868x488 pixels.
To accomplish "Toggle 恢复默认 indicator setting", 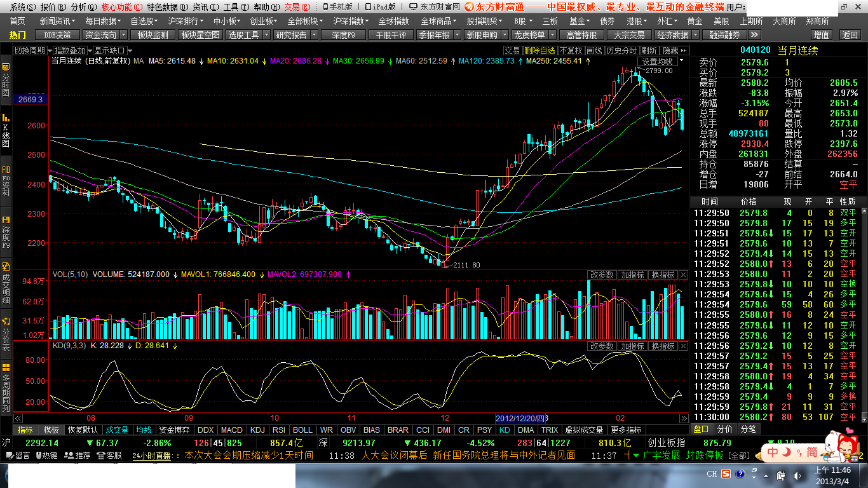I will pyautogui.click(x=83, y=430).
